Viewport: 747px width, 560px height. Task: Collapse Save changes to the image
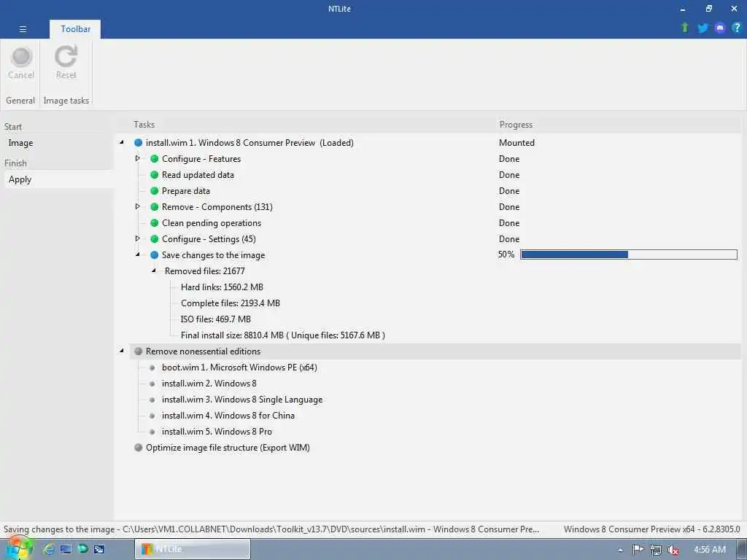click(x=138, y=254)
